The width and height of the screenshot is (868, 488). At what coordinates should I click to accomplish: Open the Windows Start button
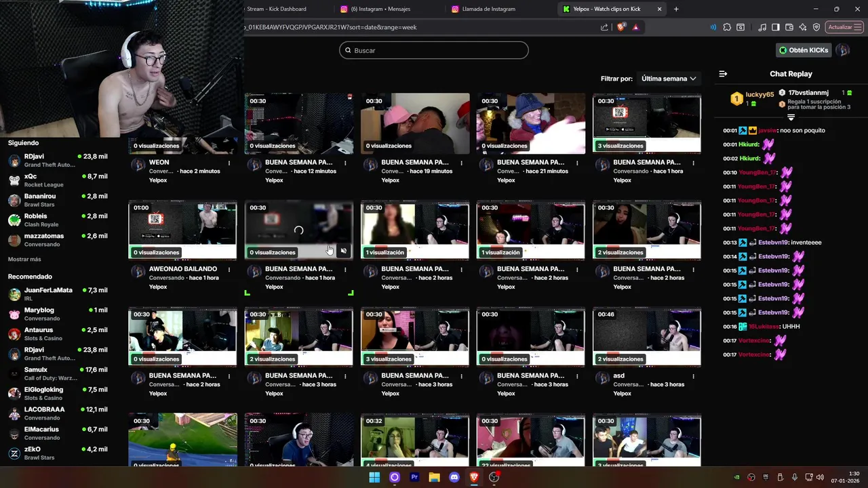(374, 477)
